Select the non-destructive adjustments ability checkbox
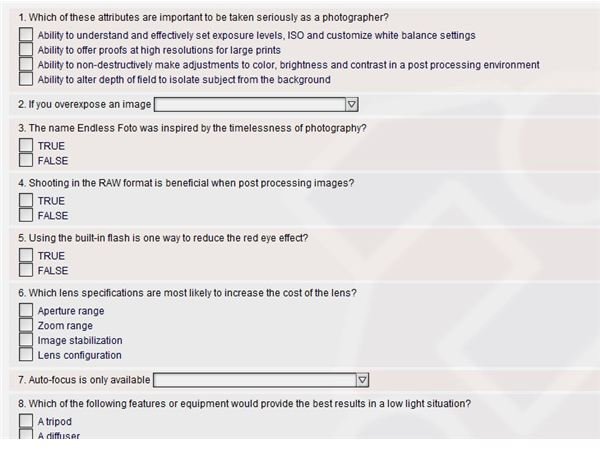Image resolution: width=600 pixels, height=449 pixels. [26, 64]
